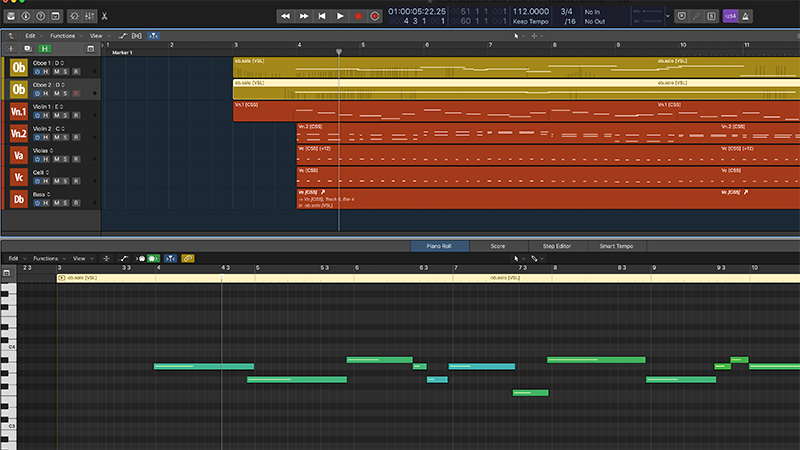
Task: Select the Oboe 1 track icon
Action: (18, 67)
